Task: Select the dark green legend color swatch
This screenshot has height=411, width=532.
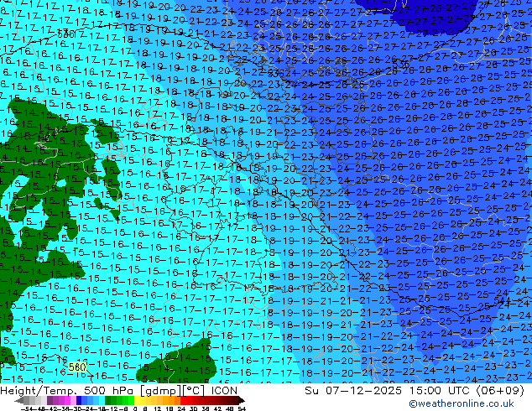Action: point(108,401)
